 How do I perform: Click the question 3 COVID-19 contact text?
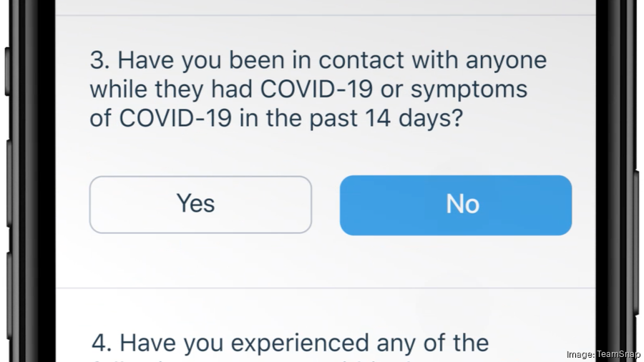pyautogui.click(x=308, y=89)
